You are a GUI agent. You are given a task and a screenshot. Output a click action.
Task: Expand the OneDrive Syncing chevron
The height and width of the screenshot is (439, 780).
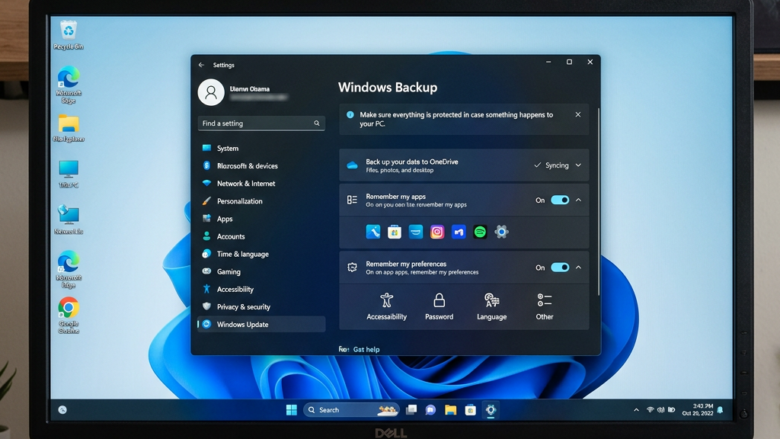[578, 165]
